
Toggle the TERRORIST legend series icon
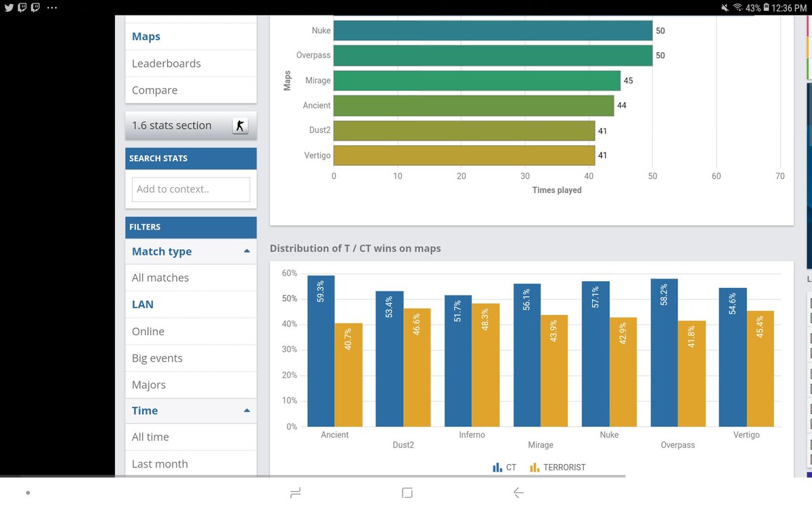[535, 467]
